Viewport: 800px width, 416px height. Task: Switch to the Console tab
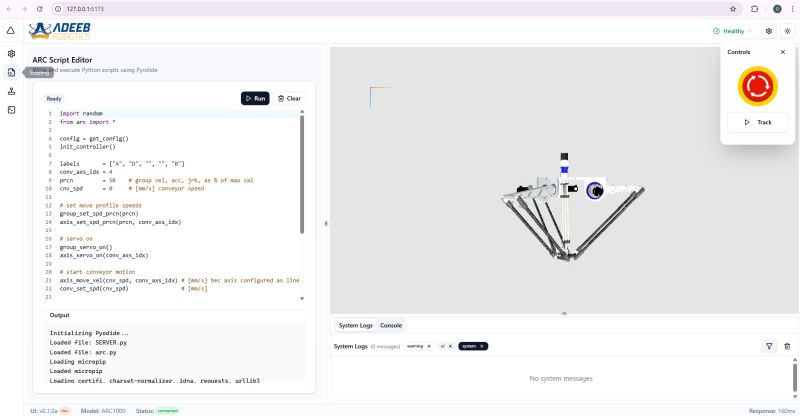[391, 326]
